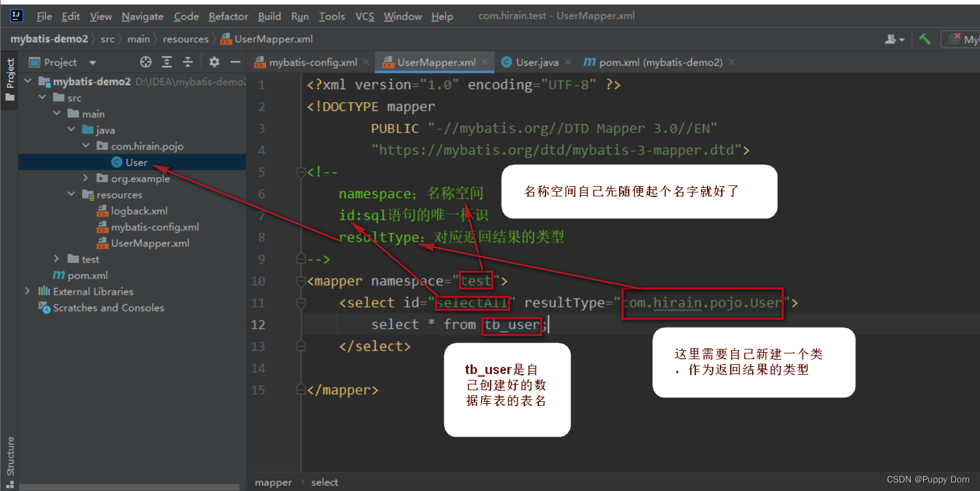Expand External Libraries node
This screenshot has width=980, height=491.
(28, 291)
